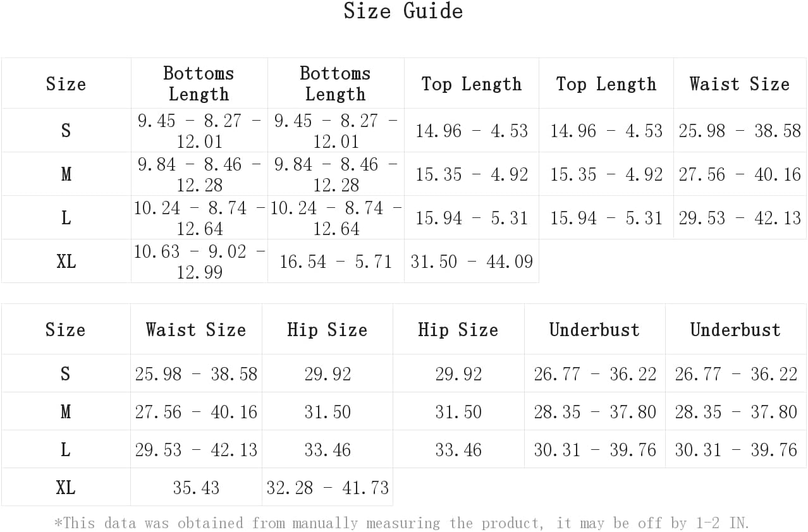Click the Waist Size header in bottom table
This screenshot has height=532, width=808.
(196, 329)
